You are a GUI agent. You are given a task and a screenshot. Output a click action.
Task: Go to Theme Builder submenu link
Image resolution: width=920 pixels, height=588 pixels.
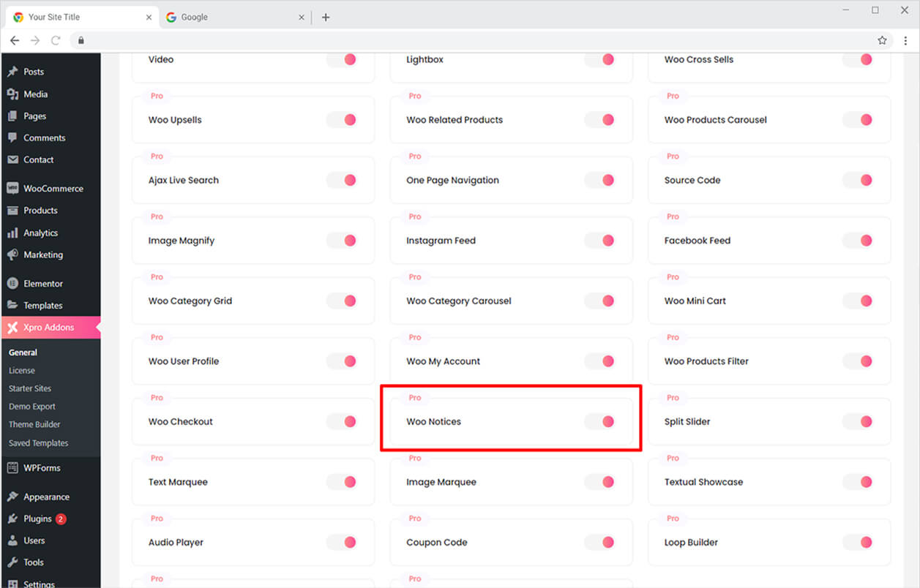tap(34, 425)
